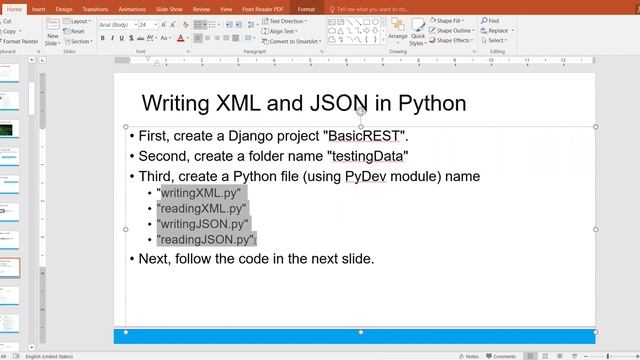Toggle Italic formatting

[112, 38]
